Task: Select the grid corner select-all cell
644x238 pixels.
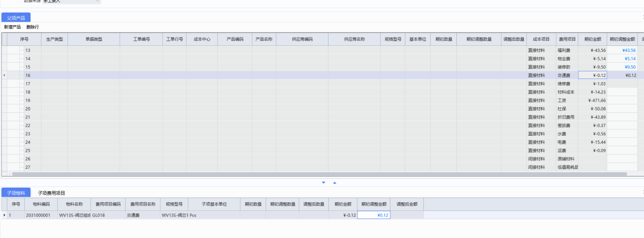Action: click(4, 39)
